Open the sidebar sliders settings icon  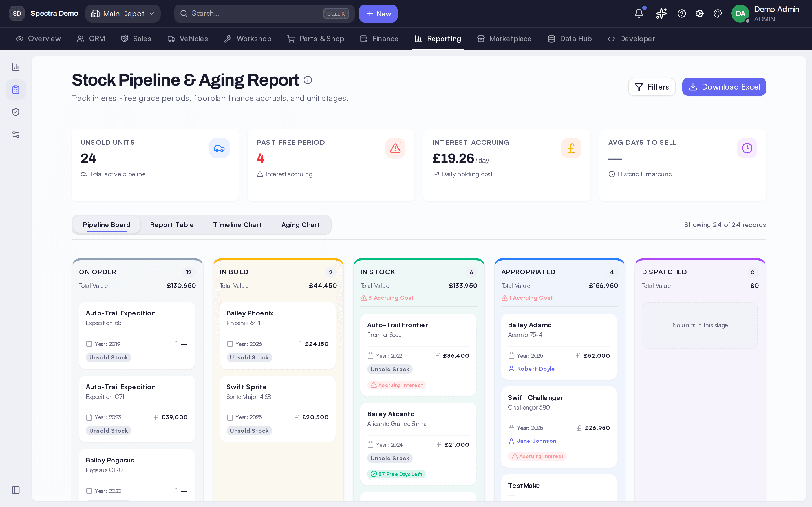tap(16, 134)
